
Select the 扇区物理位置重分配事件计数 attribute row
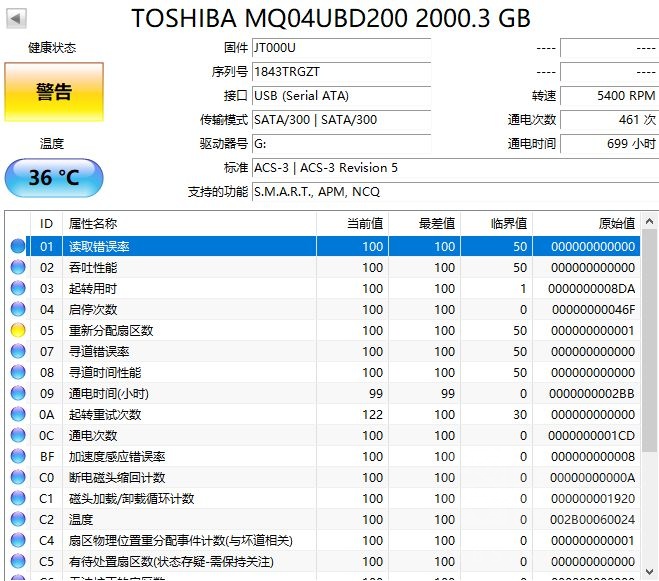pyautogui.click(x=323, y=541)
